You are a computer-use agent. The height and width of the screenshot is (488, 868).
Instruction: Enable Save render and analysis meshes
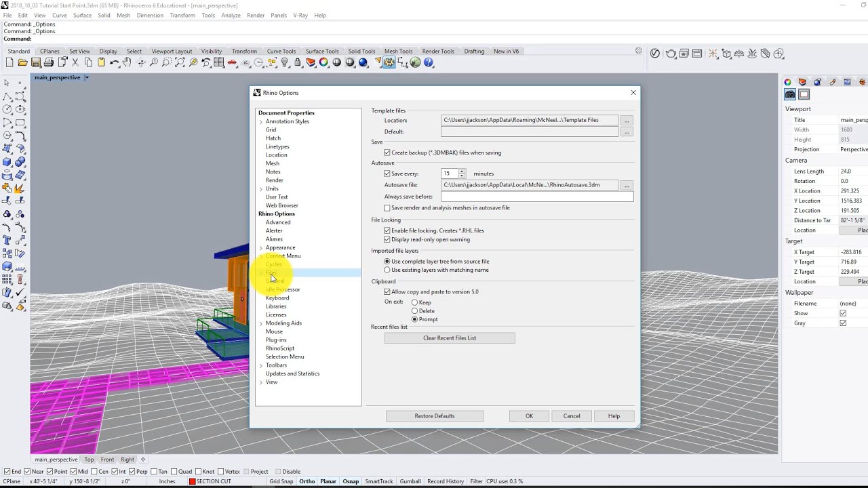point(387,207)
